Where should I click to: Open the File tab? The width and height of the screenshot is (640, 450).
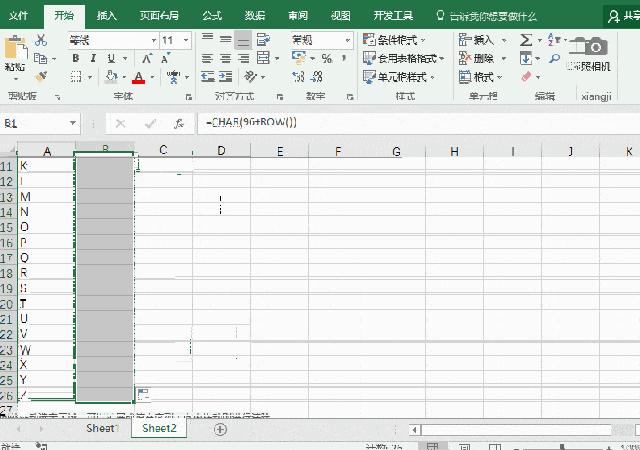point(18,16)
